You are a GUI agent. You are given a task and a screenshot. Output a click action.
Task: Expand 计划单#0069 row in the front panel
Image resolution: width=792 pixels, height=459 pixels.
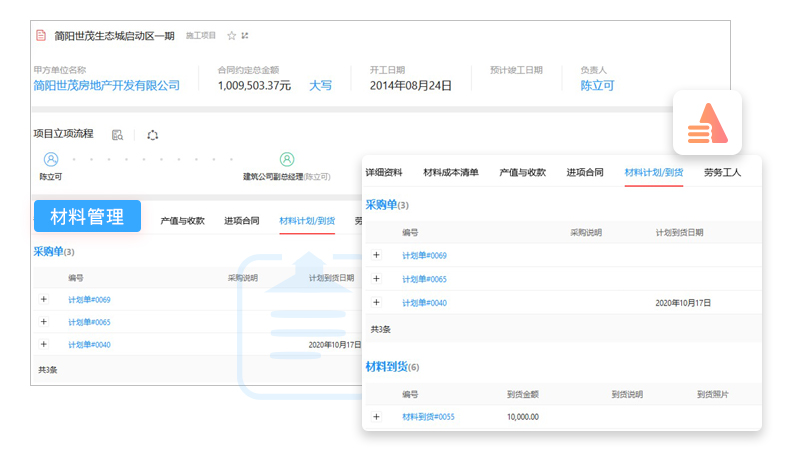pos(376,255)
